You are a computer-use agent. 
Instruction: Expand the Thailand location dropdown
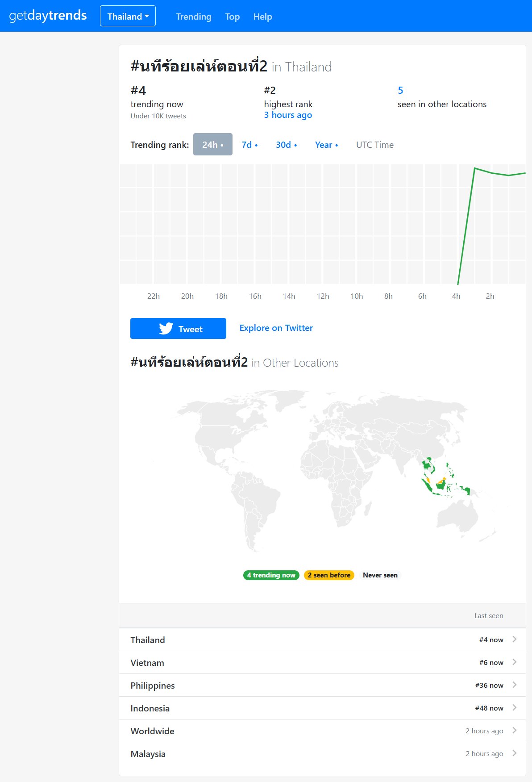128,17
